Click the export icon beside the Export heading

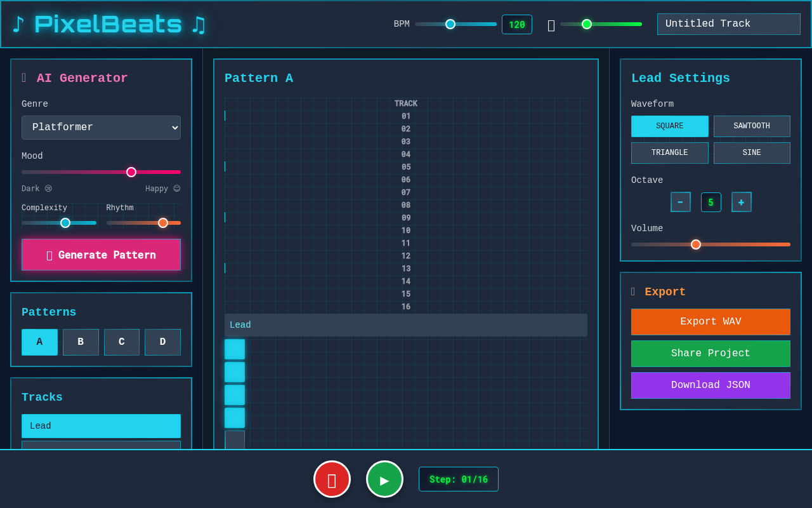coord(632,291)
